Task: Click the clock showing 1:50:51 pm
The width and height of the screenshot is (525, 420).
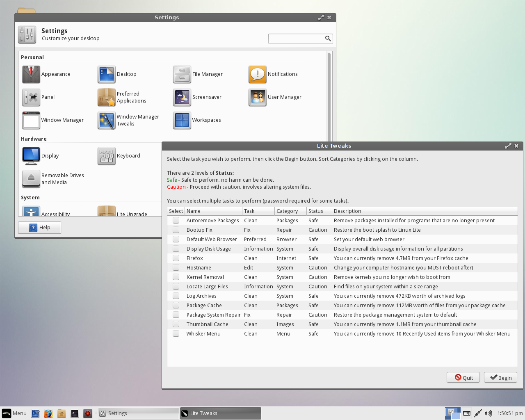Action: [x=510, y=413]
